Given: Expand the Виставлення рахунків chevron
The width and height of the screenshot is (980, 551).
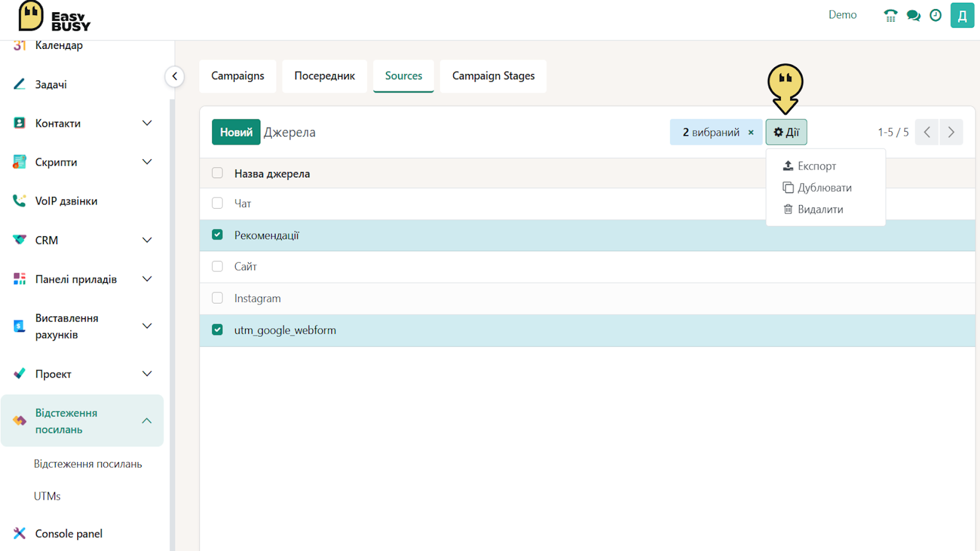Looking at the screenshot, I should [147, 326].
